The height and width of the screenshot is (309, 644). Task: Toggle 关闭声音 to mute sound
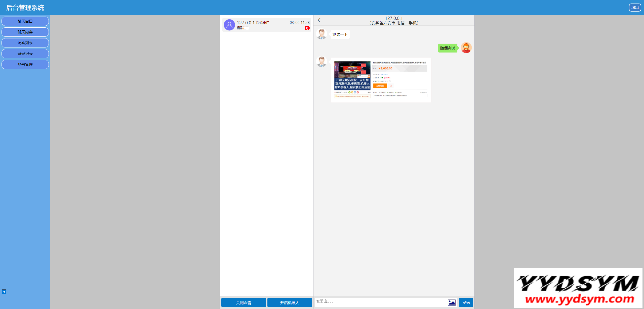pos(243,302)
